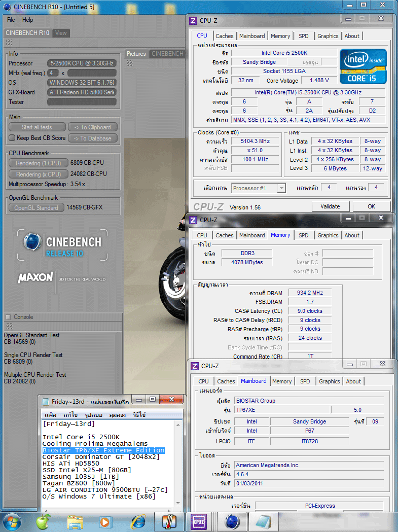Click the thermometer taskbar icon

169,522
